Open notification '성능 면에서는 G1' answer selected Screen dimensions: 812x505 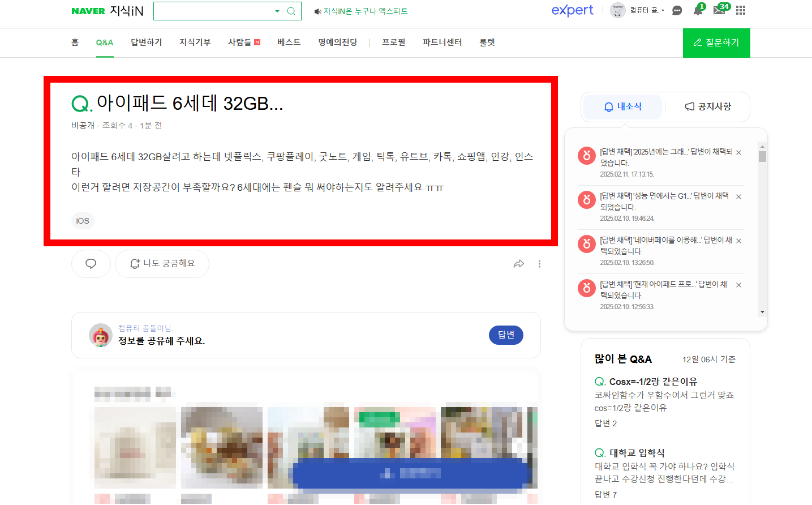coord(664,202)
